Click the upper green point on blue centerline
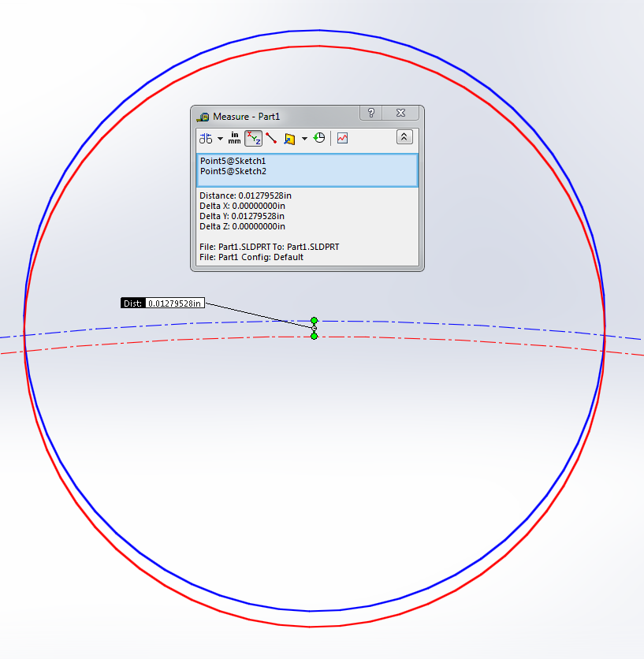This screenshot has width=644, height=659. (315, 321)
